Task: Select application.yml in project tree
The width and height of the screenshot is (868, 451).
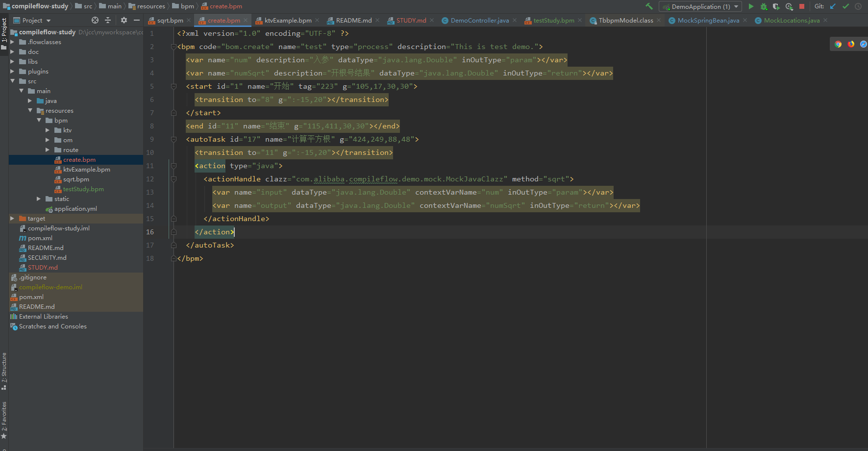Action: coord(76,209)
